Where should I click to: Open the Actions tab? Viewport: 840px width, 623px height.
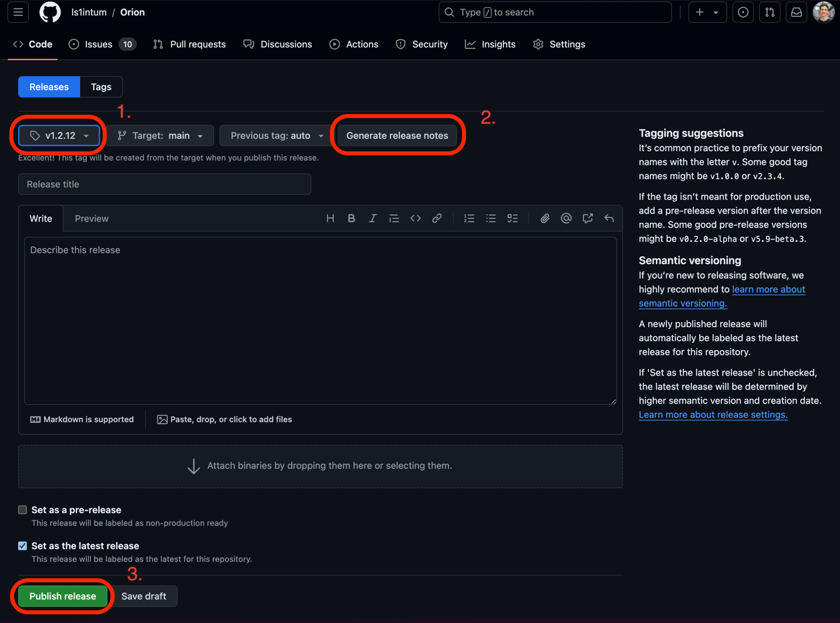[354, 44]
